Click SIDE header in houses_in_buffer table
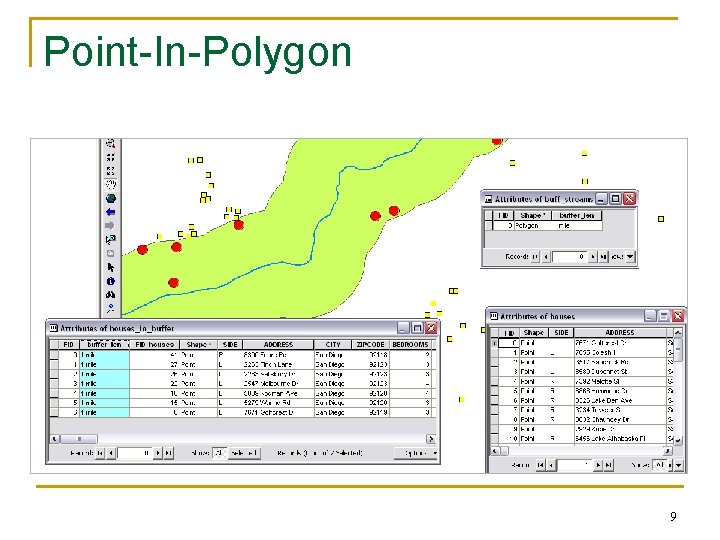This screenshot has height=540, width=720. tap(230, 344)
